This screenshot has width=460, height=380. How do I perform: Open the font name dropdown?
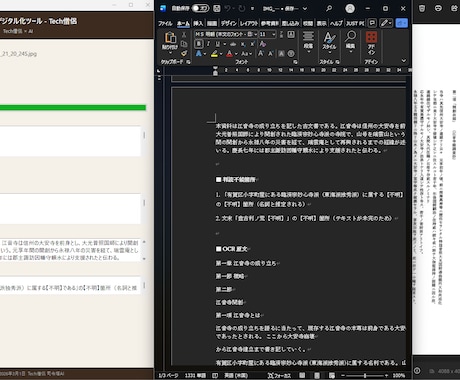tap(256, 34)
